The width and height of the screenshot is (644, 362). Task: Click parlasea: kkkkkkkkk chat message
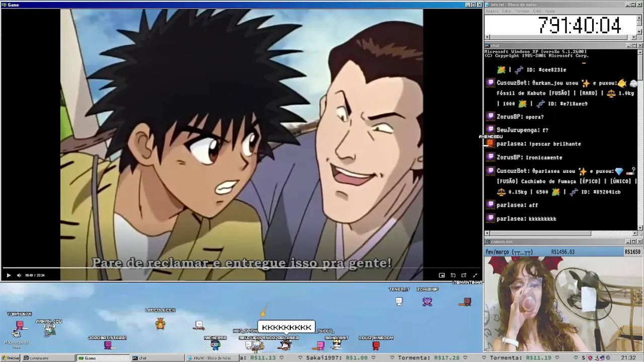pos(526,219)
